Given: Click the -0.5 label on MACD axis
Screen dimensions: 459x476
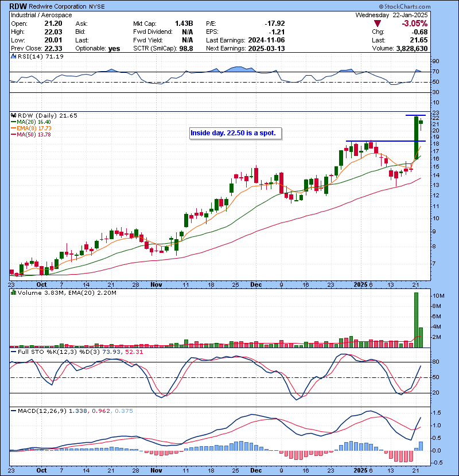Looking at the screenshot, I should click(x=437, y=463).
